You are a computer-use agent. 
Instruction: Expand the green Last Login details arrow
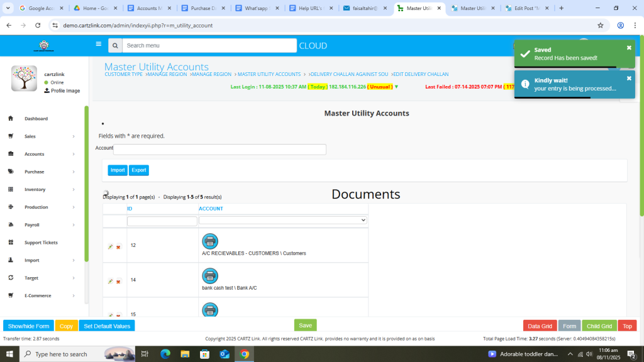(x=396, y=87)
